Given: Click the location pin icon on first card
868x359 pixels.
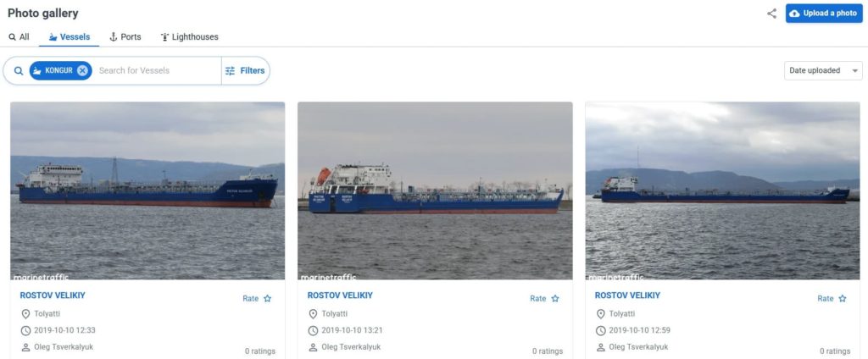Looking at the screenshot, I should pyautogui.click(x=25, y=314).
